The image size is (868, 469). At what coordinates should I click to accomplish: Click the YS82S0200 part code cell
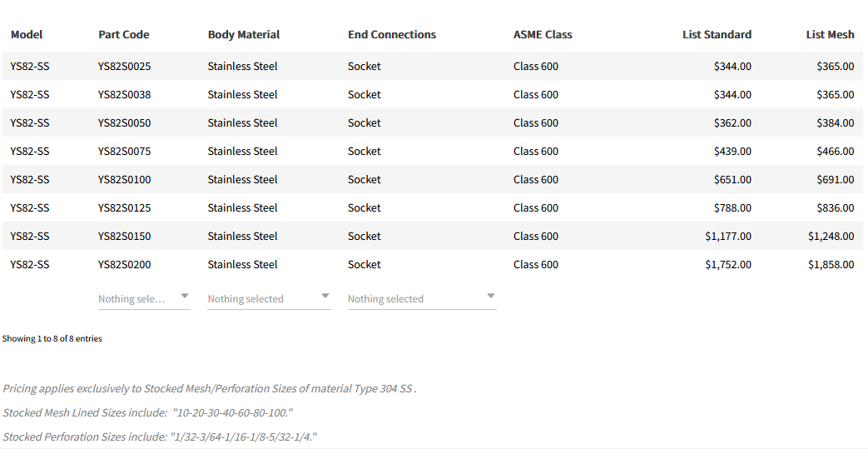tap(125, 265)
